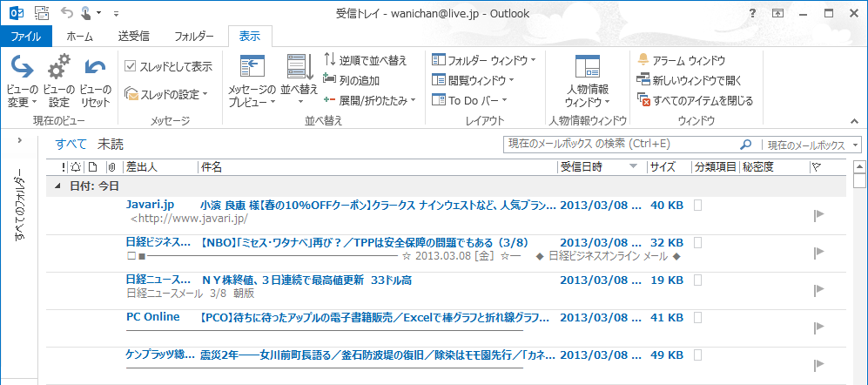Image resolution: width=868 pixels, height=385 pixels.
Task: Open ケンプラッツ 震災2年 message
Action: click(x=446, y=365)
